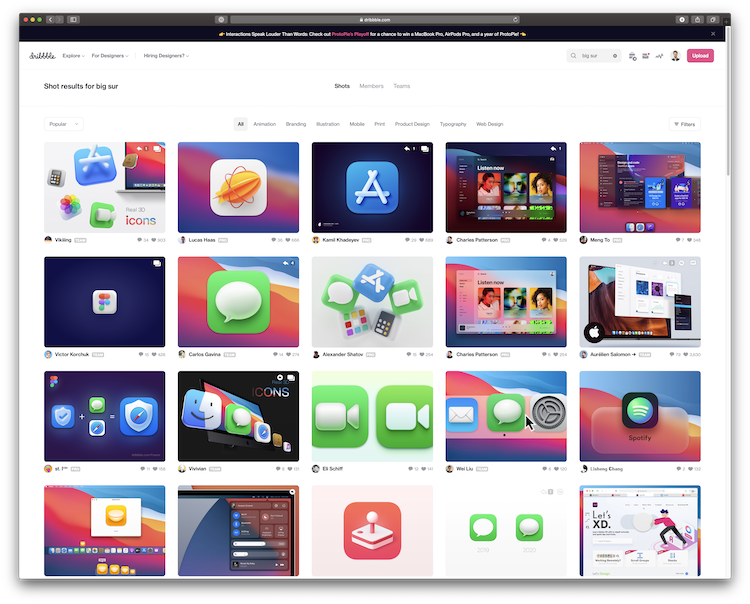The width and height of the screenshot is (750, 604).
Task: Filter shots by Branding
Action: (296, 124)
